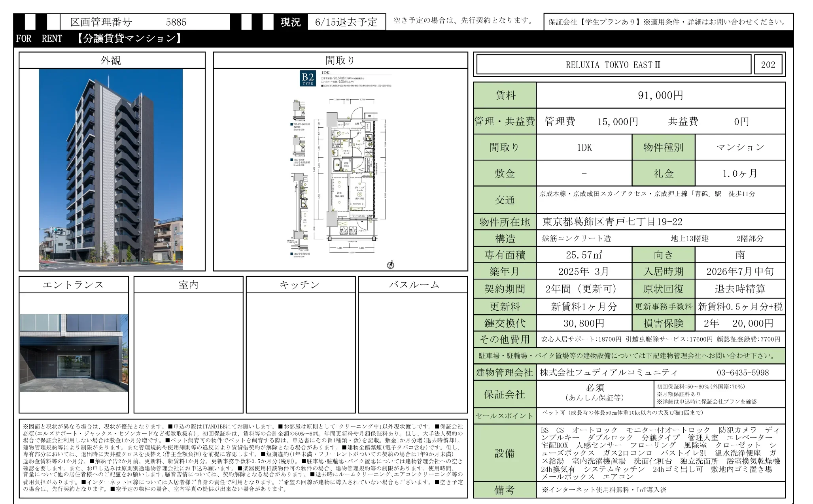This screenshot has width=813, height=504.
Task: Select the status 6/15退去予定
Action: (346, 22)
